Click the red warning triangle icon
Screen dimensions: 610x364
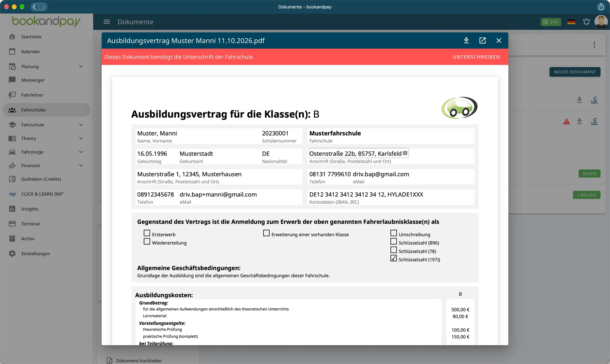(566, 122)
